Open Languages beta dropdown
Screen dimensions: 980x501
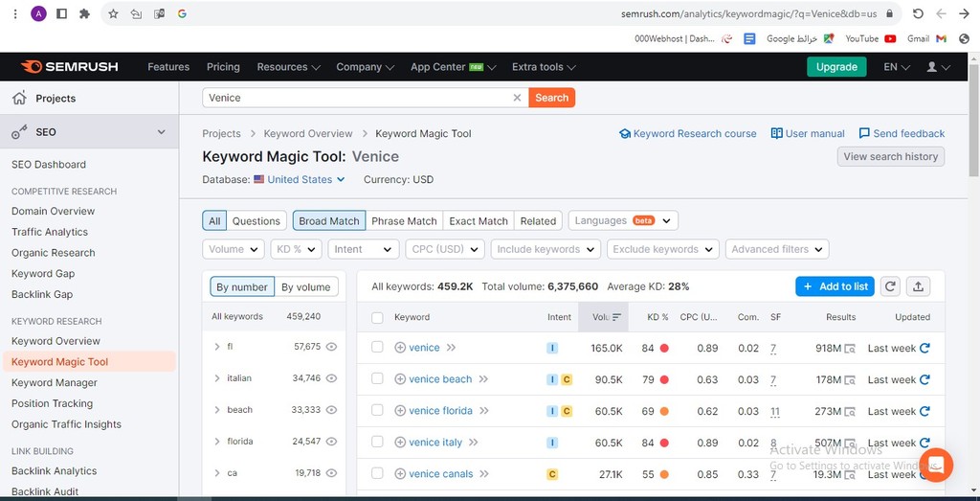pos(623,220)
